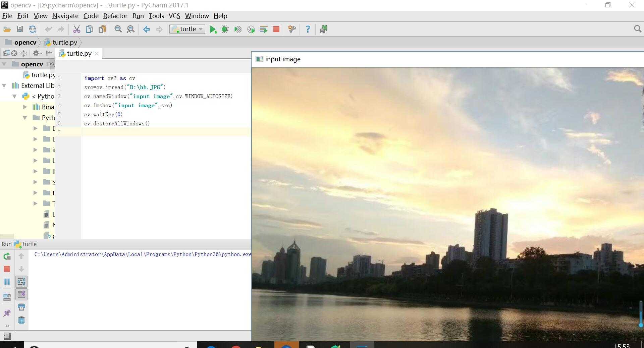Navigate forward with the right arrow

coord(159,30)
